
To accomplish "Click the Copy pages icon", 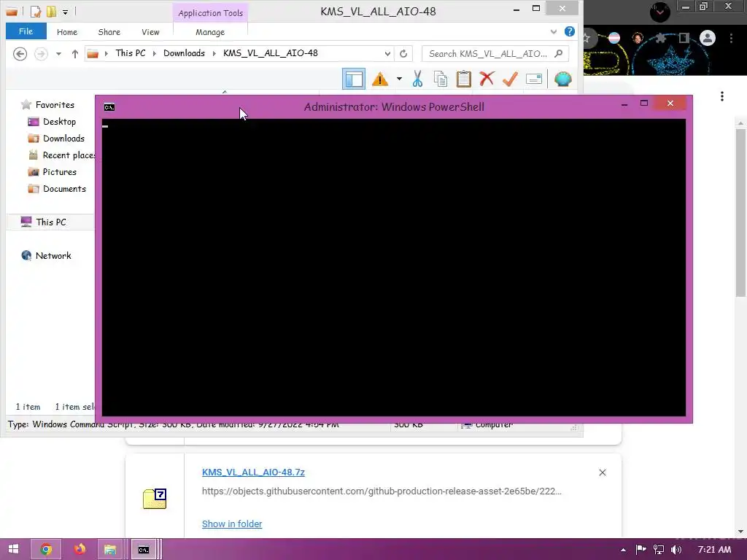I will (441, 79).
